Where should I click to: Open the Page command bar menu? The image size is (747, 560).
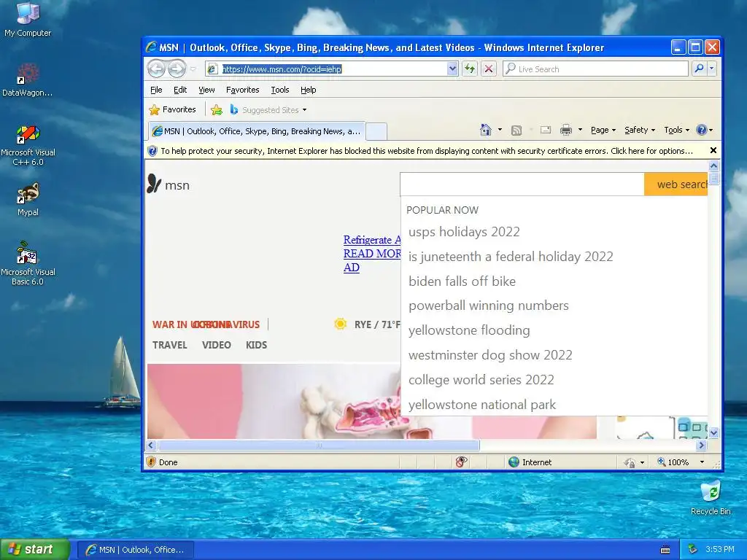tap(603, 130)
